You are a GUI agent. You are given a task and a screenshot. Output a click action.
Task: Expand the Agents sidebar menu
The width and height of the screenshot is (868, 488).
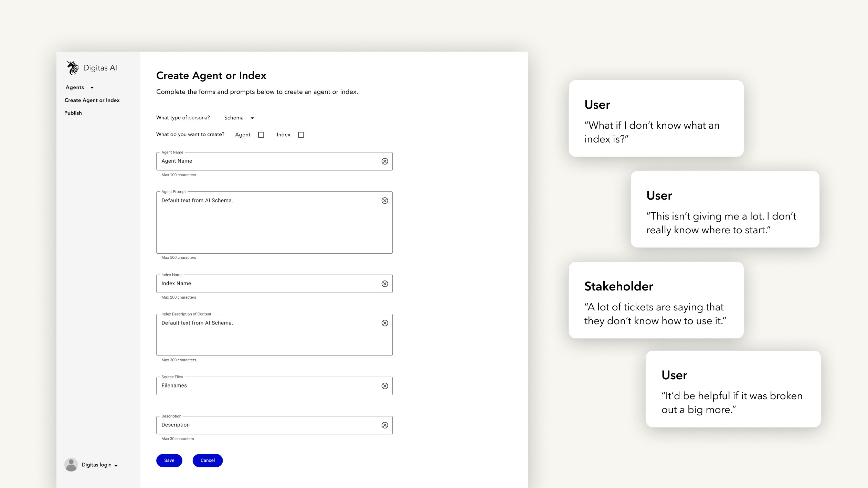80,87
